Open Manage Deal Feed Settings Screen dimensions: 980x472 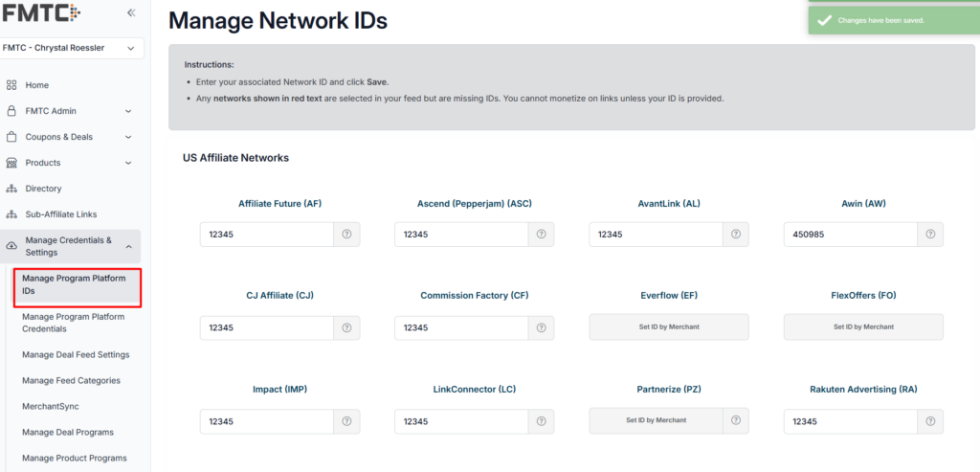[x=76, y=355]
